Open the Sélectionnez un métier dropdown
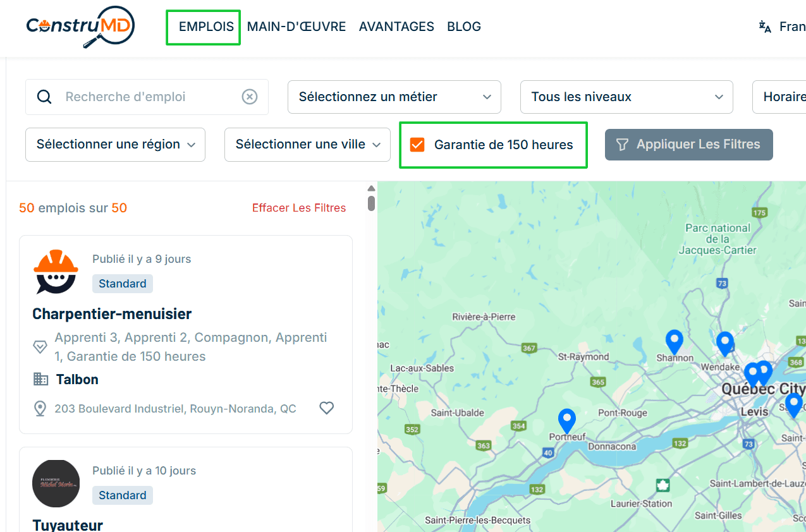The image size is (806, 532). tap(394, 97)
